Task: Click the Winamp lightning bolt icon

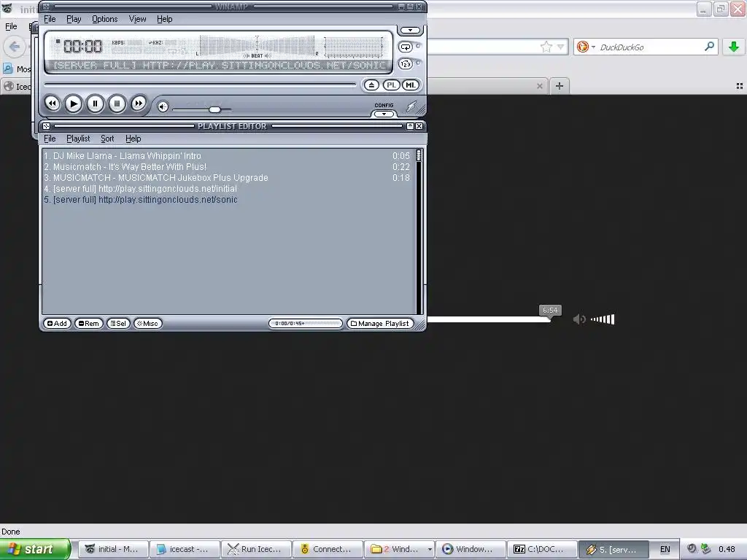Action: pos(411,106)
